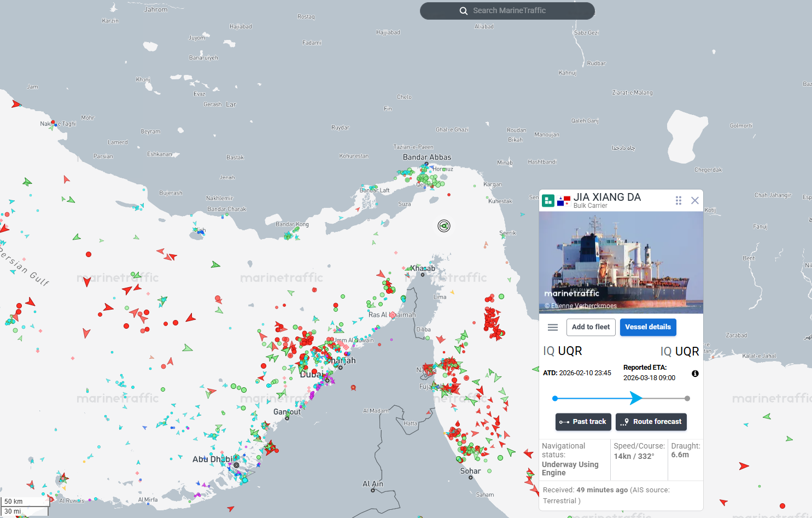
Task: Click the draught value 6.6m
Action: point(680,455)
